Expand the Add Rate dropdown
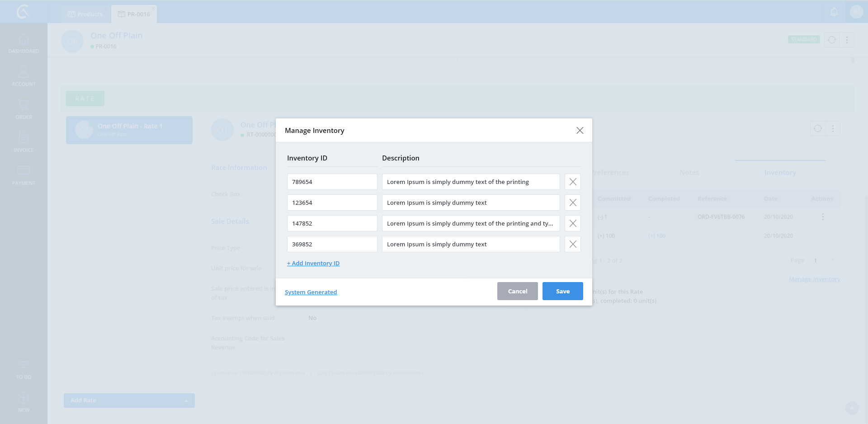Viewport: 868px width, 424px height. 186,400
